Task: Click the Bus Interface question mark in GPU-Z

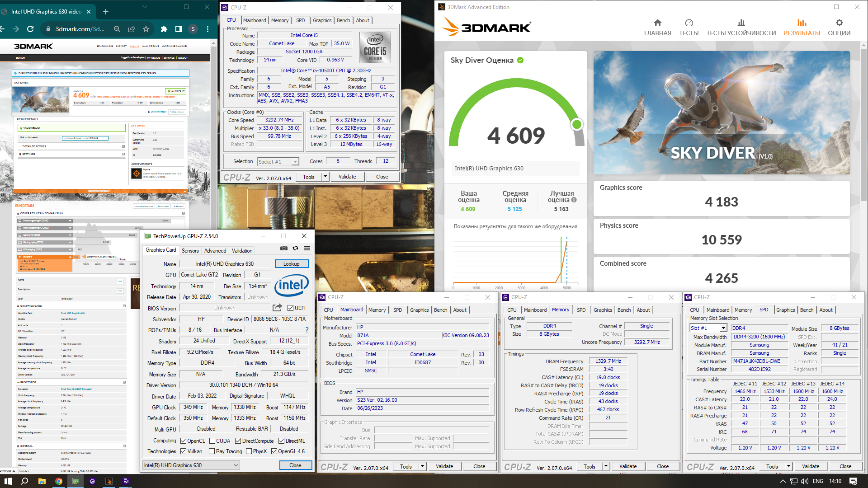Action: [x=307, y=330]
